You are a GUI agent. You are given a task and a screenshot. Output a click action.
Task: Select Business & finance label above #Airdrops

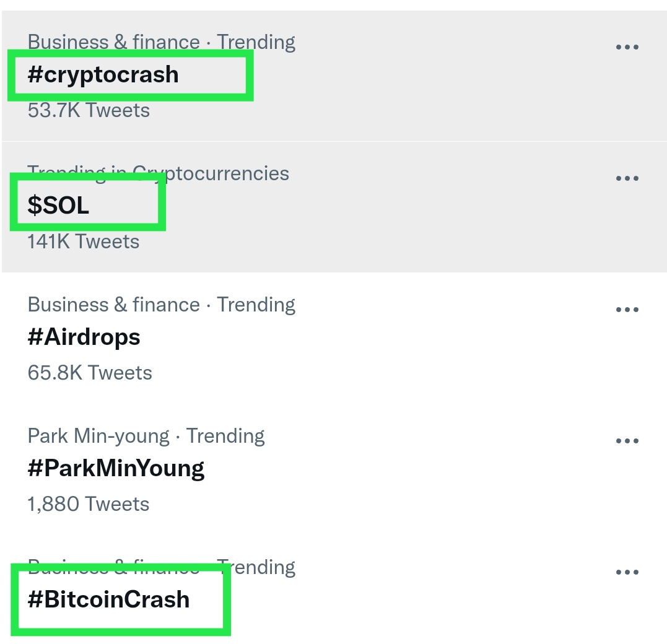(113, 305)
